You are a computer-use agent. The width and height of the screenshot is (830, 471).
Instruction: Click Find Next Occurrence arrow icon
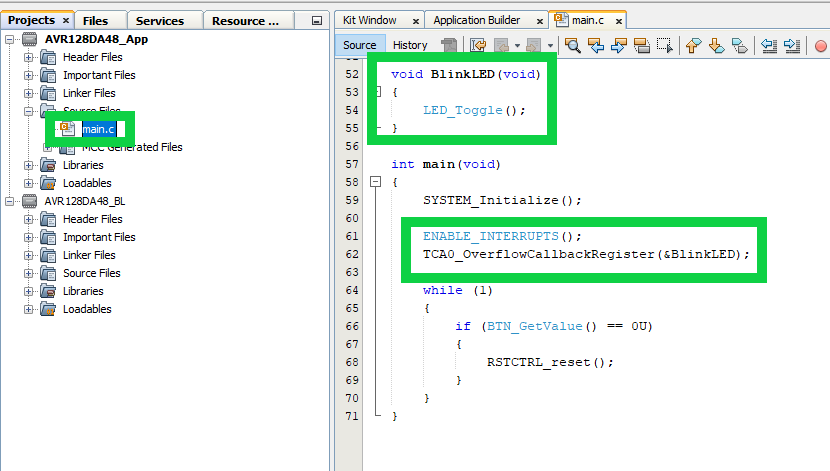point(619,45)
